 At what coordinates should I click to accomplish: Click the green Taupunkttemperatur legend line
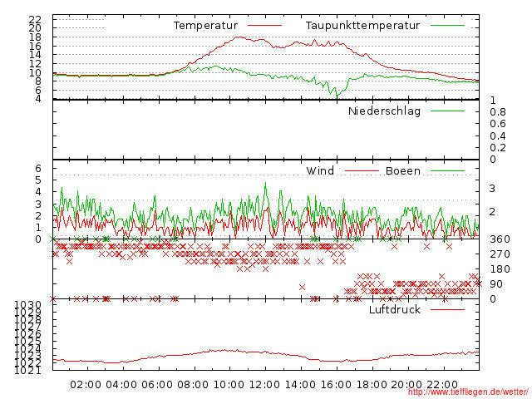coord(447,26)
